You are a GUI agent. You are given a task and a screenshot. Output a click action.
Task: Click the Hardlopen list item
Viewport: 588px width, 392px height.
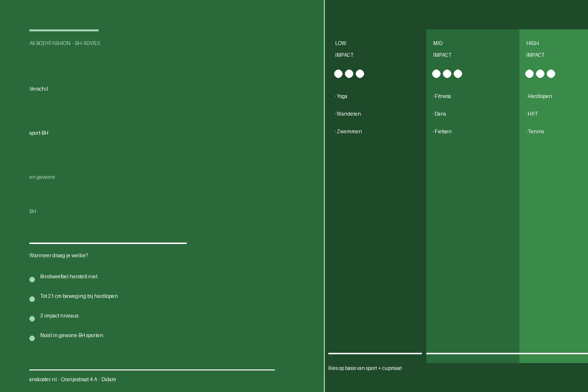[539, 97]
